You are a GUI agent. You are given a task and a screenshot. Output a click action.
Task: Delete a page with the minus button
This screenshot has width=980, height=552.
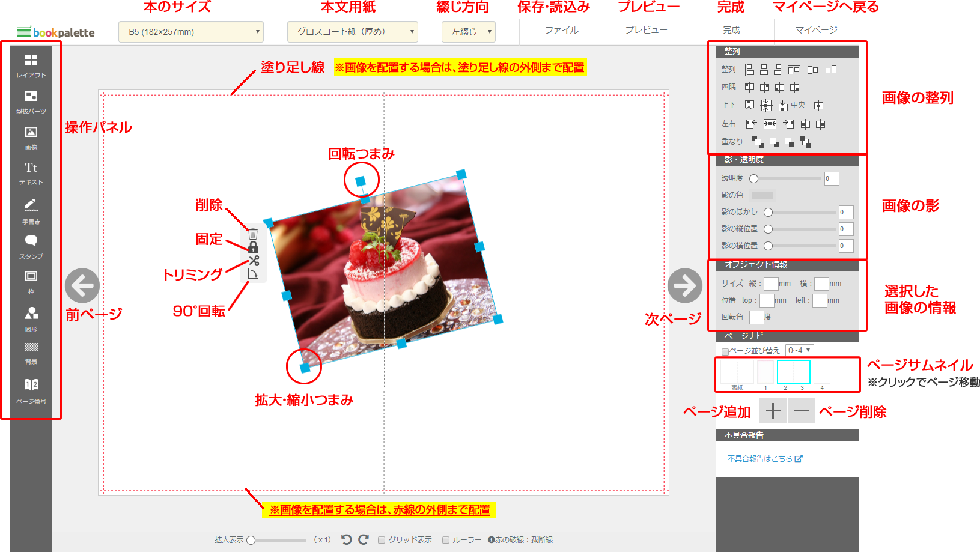click(802, 411)
